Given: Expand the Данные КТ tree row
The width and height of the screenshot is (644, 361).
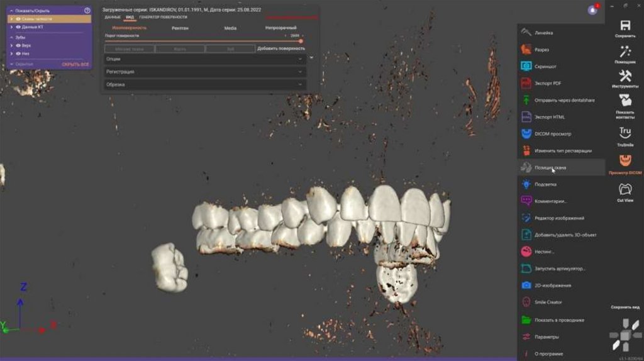Looking at the screenshot, I should 11,27.
